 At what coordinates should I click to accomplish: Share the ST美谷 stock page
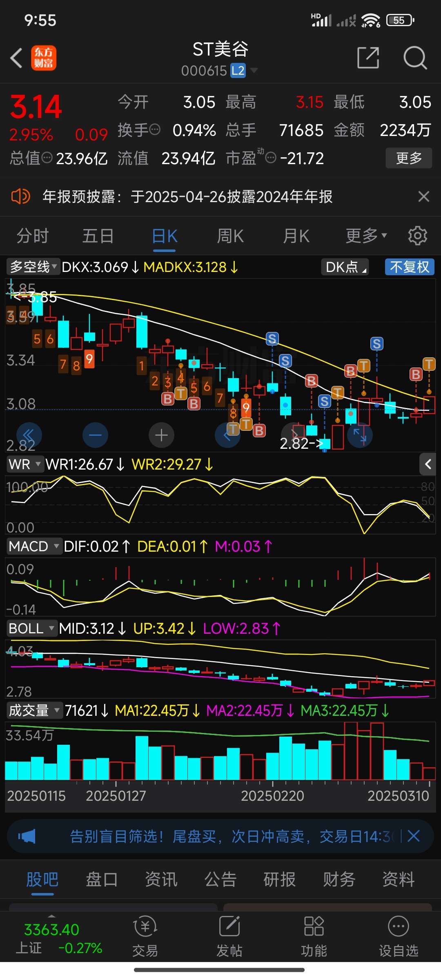click(368, 58)
